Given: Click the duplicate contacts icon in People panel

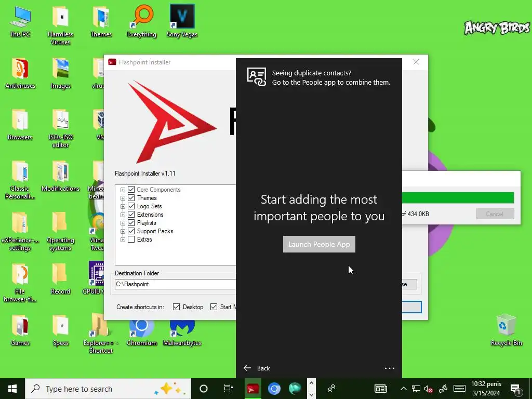Looking at the screenshot, I should pos(257,77).
